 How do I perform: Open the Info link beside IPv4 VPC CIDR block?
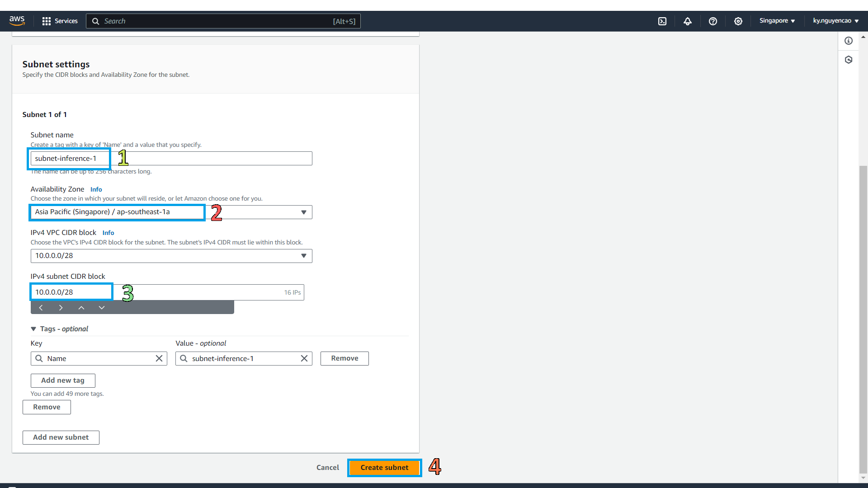(108, 233)
